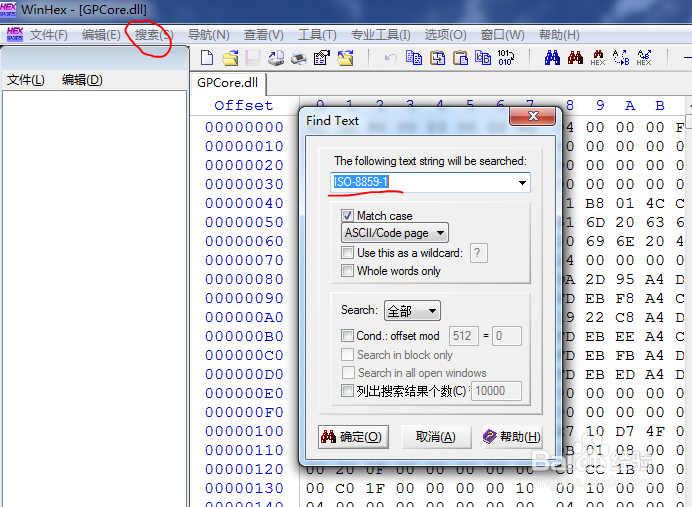
Task: Click offset row 00000040
Action: click(244, 203)
